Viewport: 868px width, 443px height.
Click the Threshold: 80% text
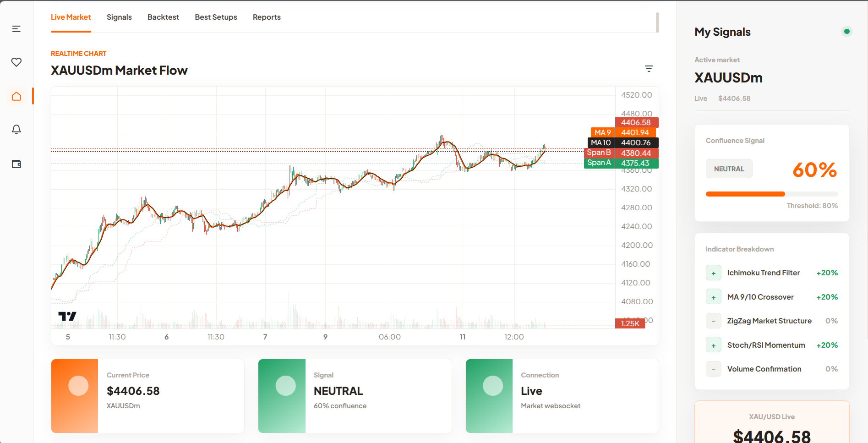(x=812, y=206)
